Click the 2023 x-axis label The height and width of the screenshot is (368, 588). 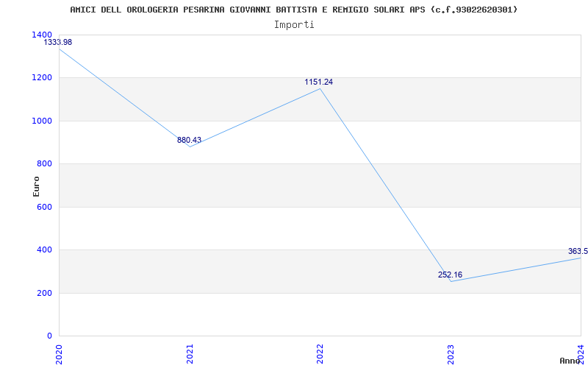point(451,354)
